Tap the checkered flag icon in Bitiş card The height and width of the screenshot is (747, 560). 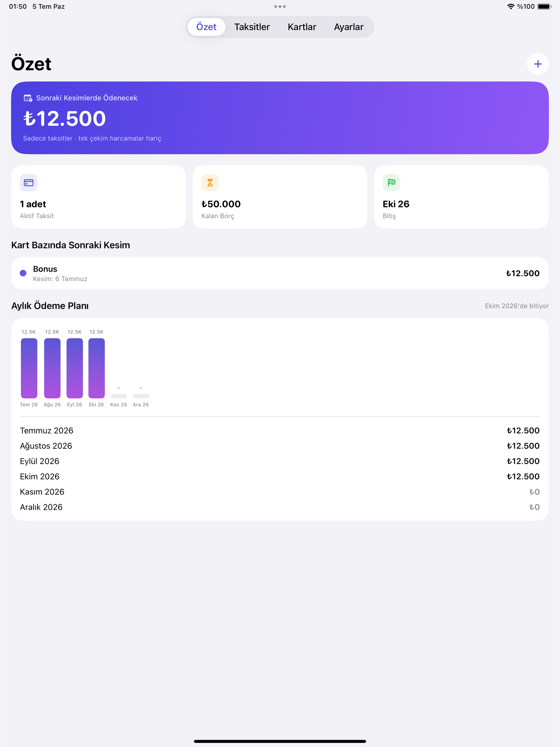click(392, 183)
